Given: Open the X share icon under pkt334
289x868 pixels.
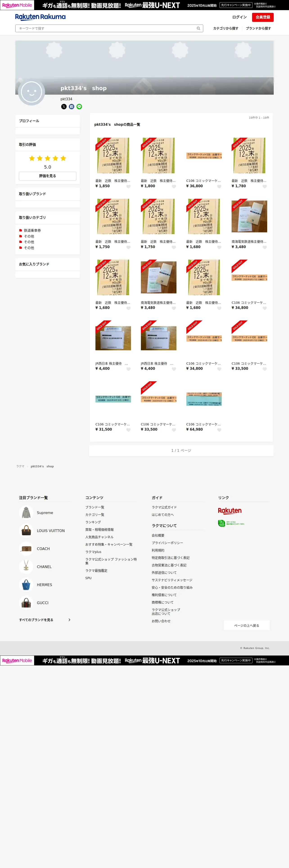Looking at the screenshot, I should pyautogui.click(x=64, y=107).
